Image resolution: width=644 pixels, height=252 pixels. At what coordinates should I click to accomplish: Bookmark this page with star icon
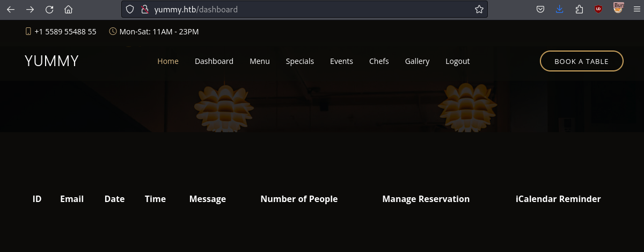tap(479, 9)
